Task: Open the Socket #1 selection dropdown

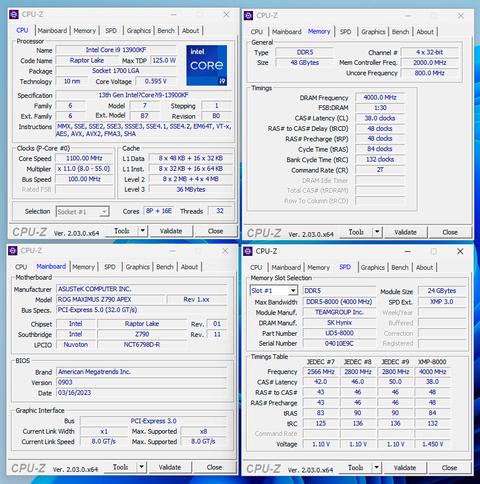Action: (82, 212)
